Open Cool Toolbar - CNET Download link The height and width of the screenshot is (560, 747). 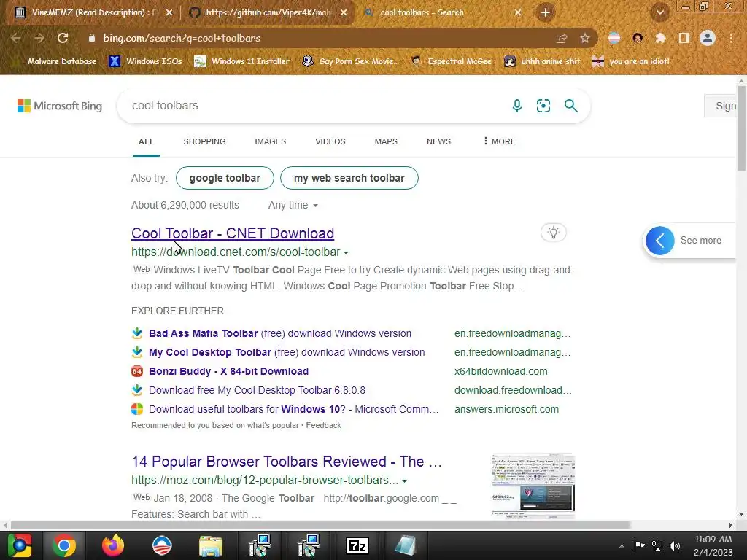[x=233, y=233]
